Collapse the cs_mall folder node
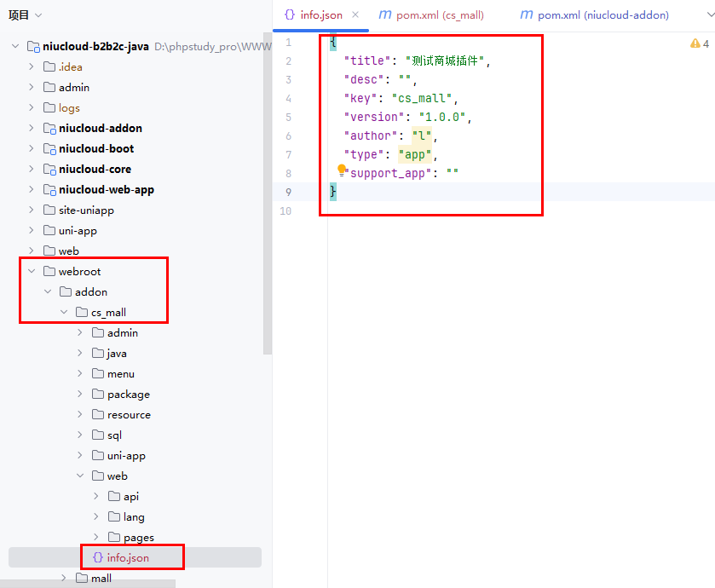Screen dimensions: 715x588 pos(64,313)
